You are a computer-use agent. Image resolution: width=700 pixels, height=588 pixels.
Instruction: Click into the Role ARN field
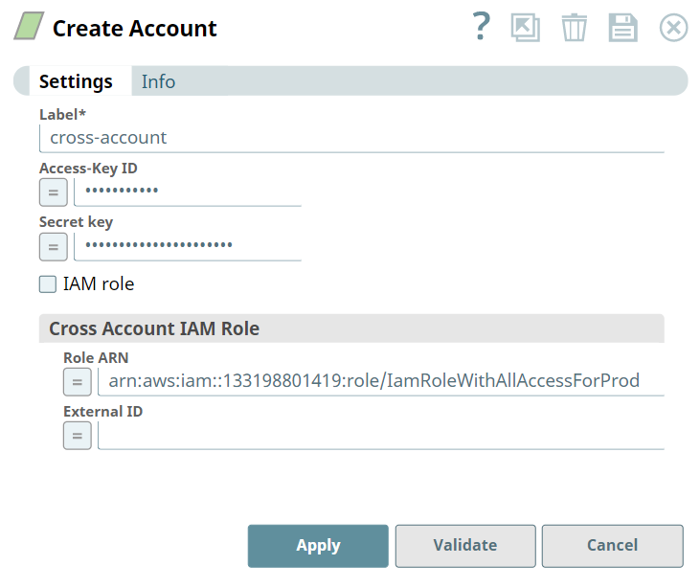(380, 382)
